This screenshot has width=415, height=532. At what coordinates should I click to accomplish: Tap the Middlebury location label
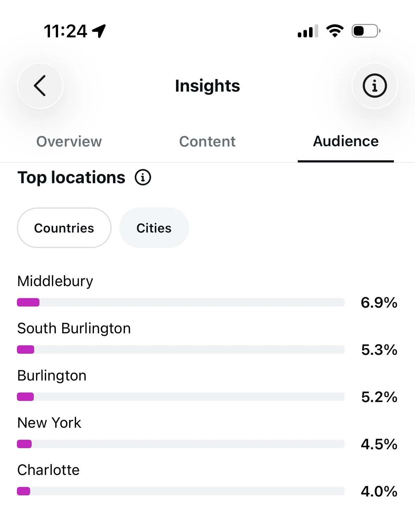[x=55, y=281]
